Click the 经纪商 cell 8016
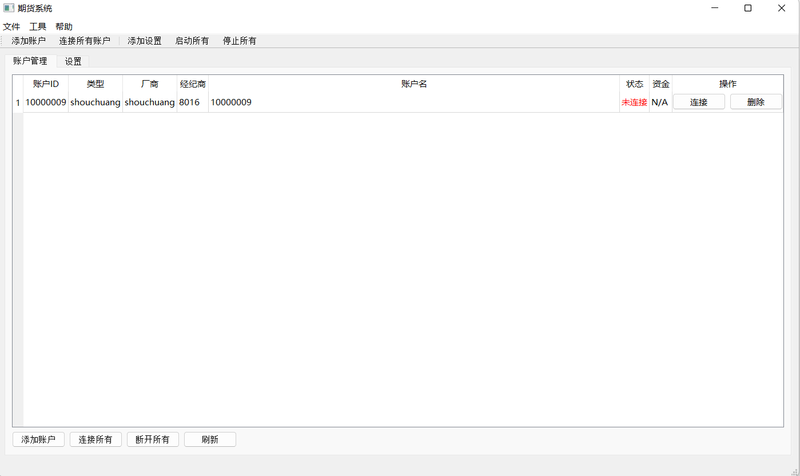Screen dimensions: 800x476 192,103
